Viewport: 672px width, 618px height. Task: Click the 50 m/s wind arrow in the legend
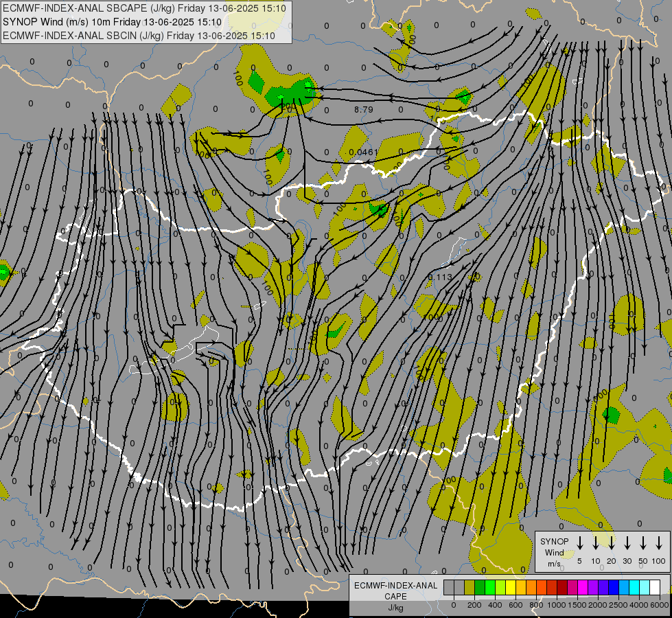[643, 543]
